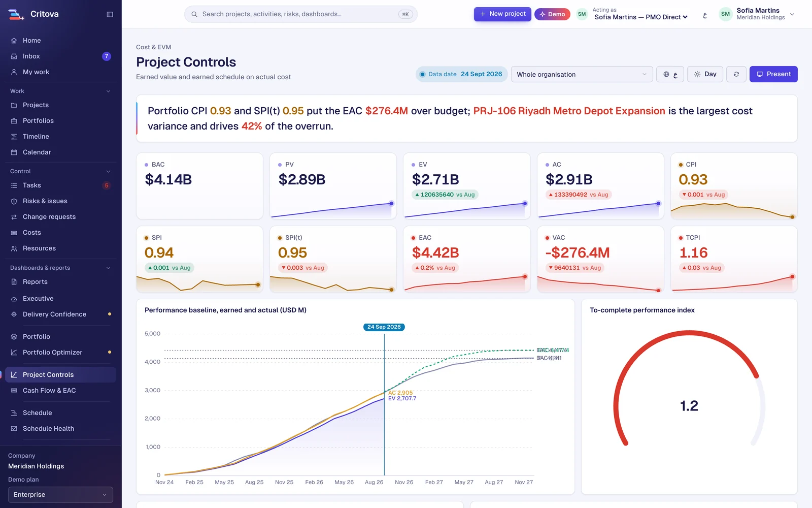The image size is (812, 508).
Task: Open PRJ-106 Riyadh Metro Depot Expansion link
Action: click(x=569, y=111)
